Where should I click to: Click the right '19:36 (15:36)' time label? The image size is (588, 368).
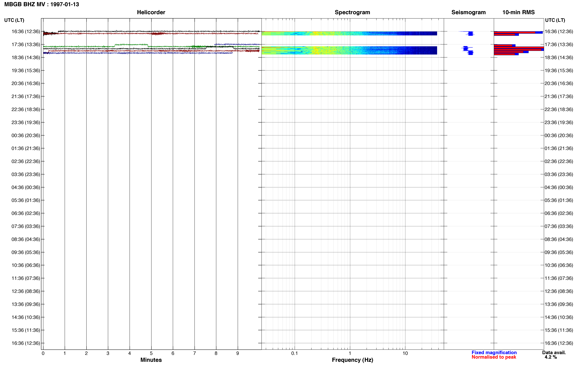(x=559, y=71)
